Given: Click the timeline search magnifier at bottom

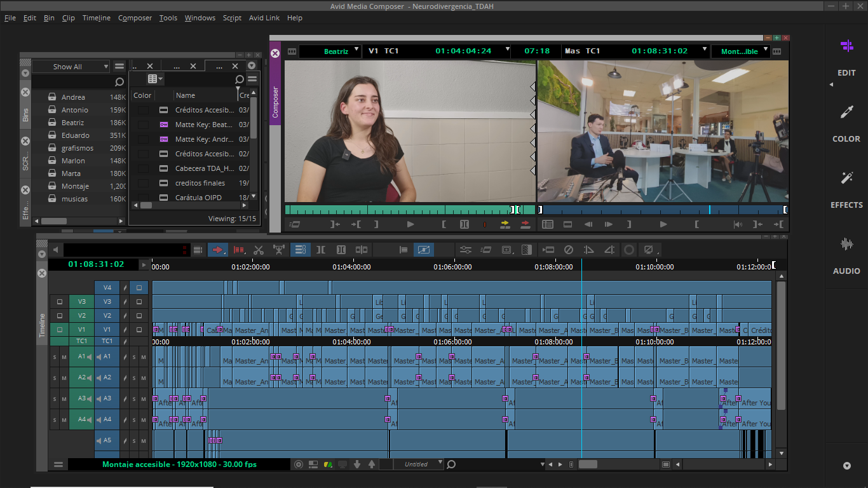Looking at the screenshot, I should click(x=451, y=464).
